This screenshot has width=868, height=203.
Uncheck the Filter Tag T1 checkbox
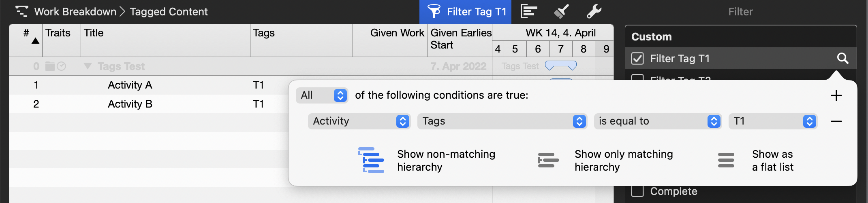click(637, 59)
